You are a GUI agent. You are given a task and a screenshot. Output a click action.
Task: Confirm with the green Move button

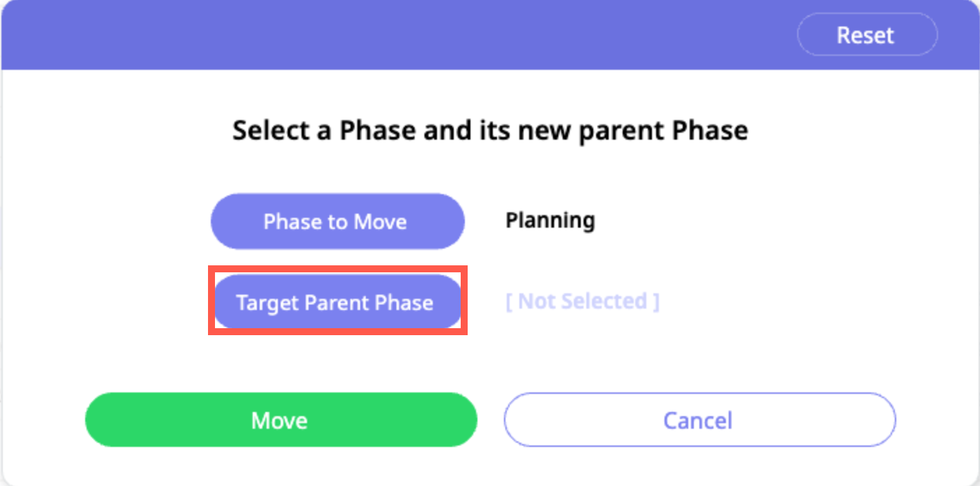pos(281,420)
